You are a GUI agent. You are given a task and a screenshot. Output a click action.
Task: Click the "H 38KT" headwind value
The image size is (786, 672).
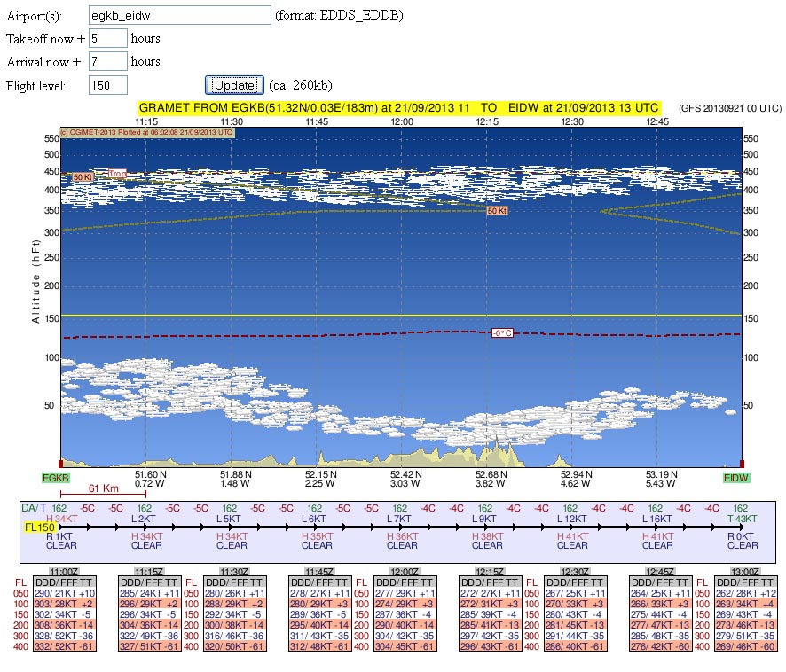(x=487, y=536)
